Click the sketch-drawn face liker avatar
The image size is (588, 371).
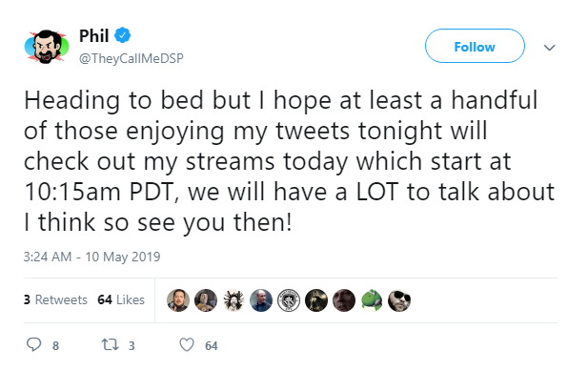[233, 300]
